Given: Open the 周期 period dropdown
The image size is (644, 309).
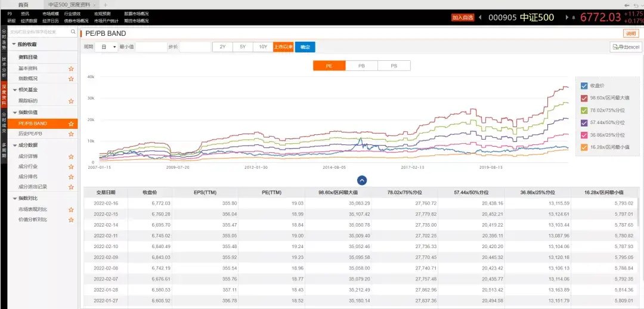Looking at the screenshot, I should (x=106, y=47).
